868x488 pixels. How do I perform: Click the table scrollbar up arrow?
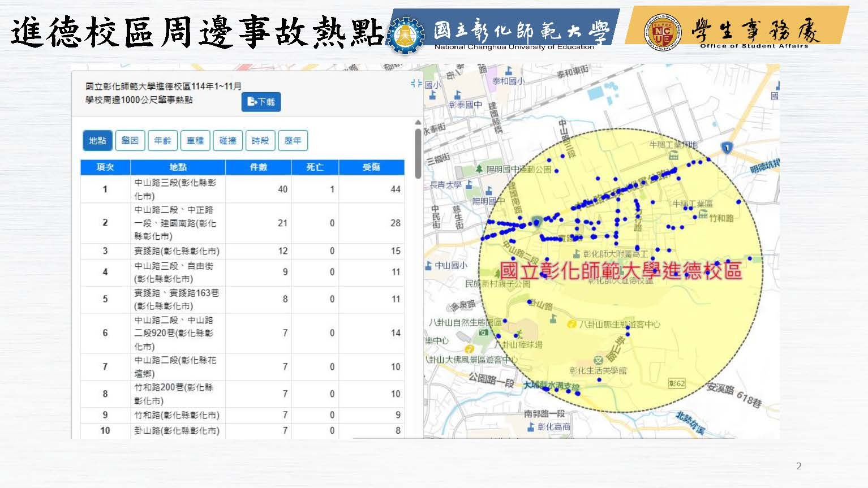pos(418,122)
